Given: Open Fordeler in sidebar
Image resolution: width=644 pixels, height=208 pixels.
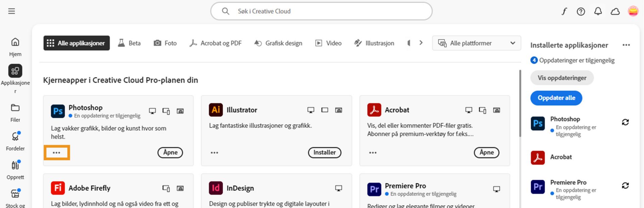Looking at the screenshot, I should point(15,141).
